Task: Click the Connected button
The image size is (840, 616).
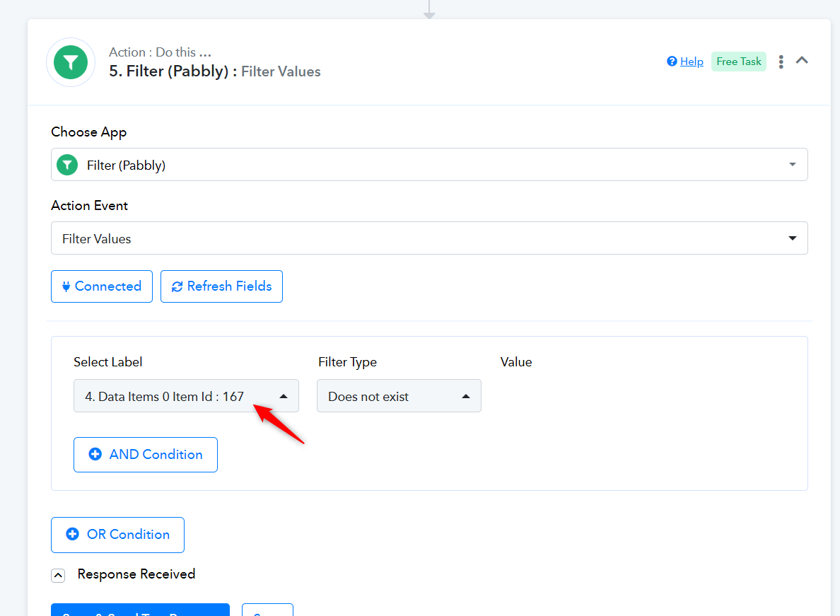Action: tap(102, 286)
